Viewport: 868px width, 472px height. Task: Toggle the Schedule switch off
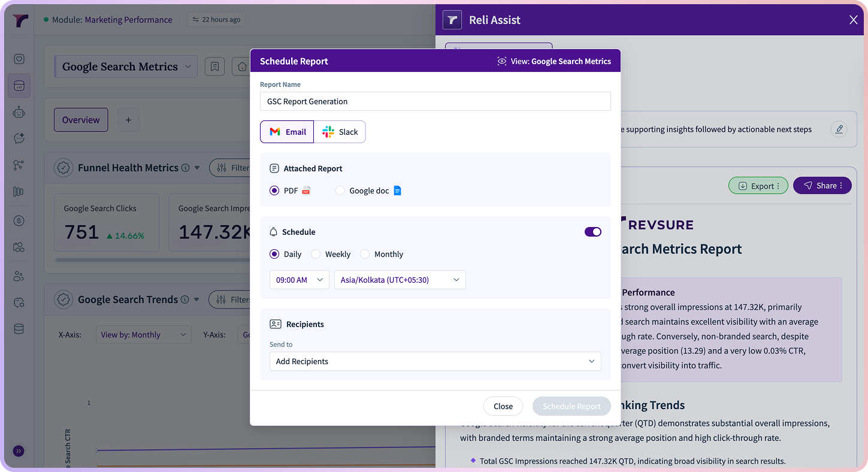(x=593, y=232)
